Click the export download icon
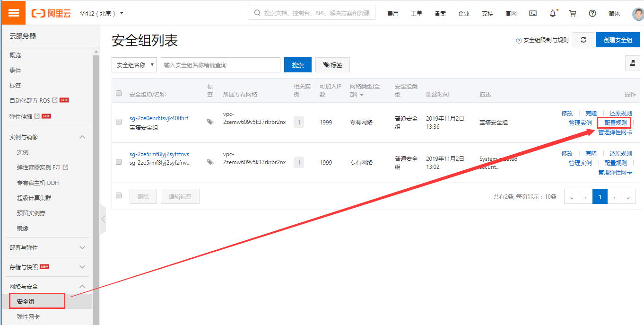 [632, 63]
